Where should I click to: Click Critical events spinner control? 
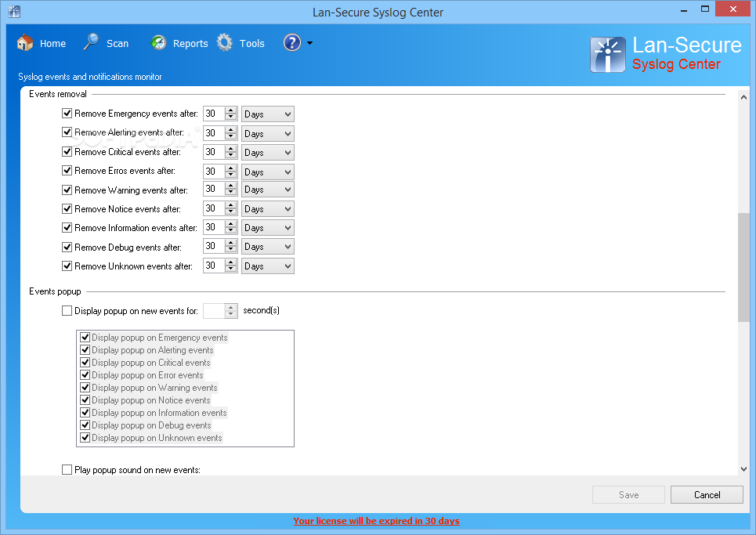tap(231, 152)
